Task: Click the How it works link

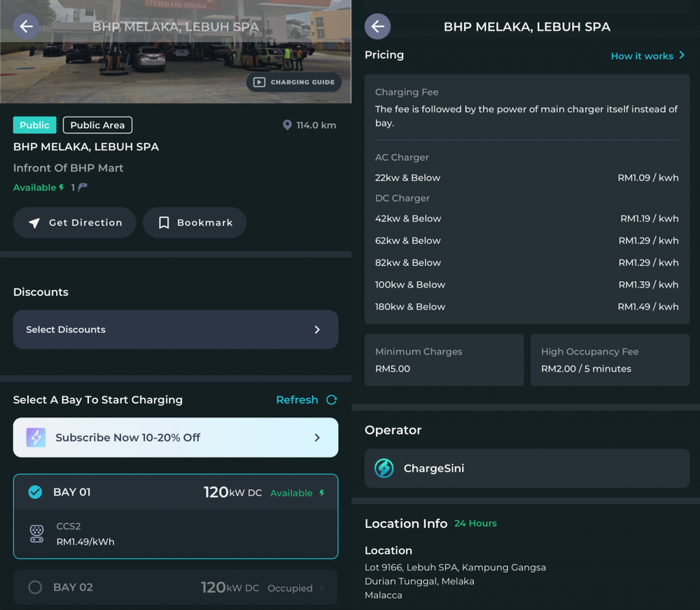Action: coord(642,56)
